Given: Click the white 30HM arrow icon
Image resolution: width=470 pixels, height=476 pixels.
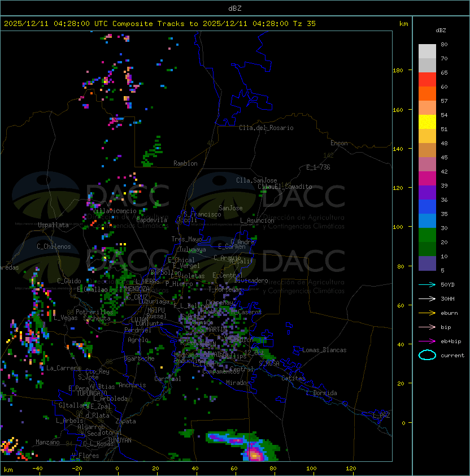Looking at the screenshot, I should (427, 298).
